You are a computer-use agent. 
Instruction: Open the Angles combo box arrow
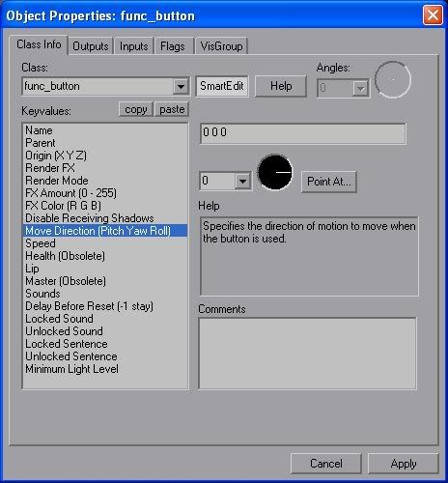click(360, 88)
